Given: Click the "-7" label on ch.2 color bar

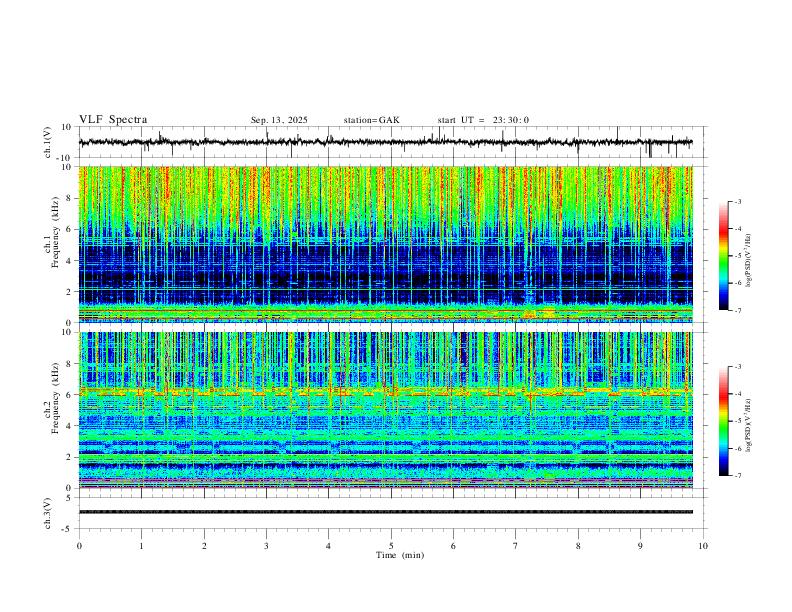Looking at the screenshot, I should pyautogui.click(x=737, y=476).
